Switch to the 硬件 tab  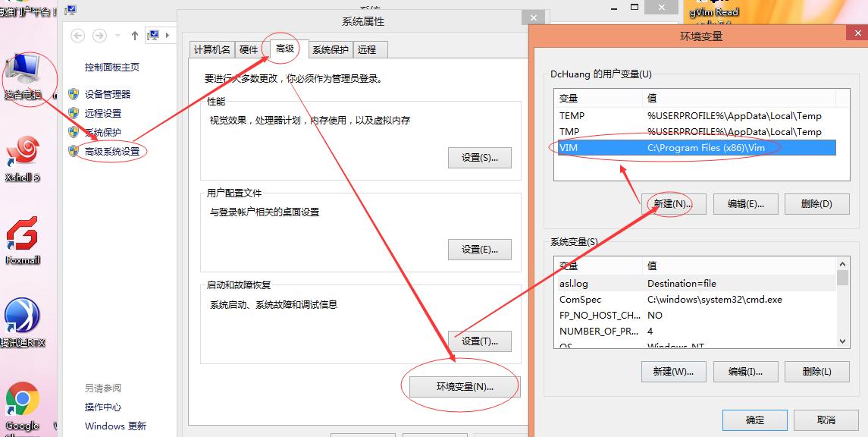point(249,49)
